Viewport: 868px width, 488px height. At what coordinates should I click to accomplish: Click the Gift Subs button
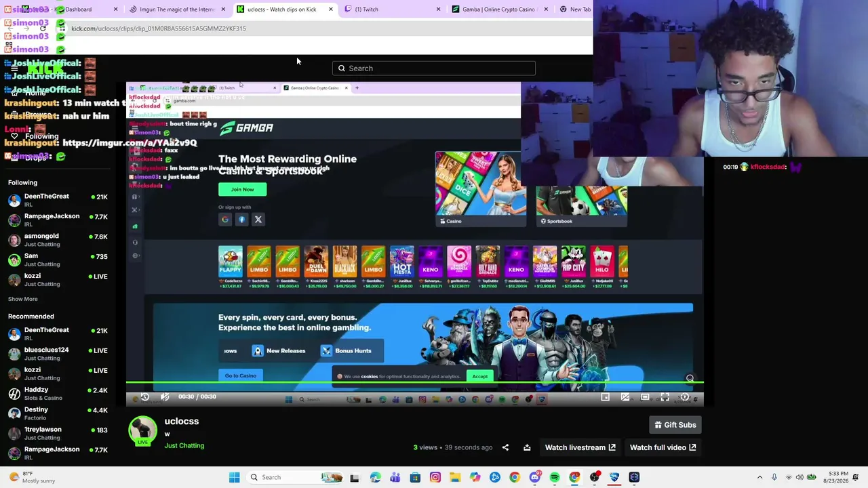point(675,425)
